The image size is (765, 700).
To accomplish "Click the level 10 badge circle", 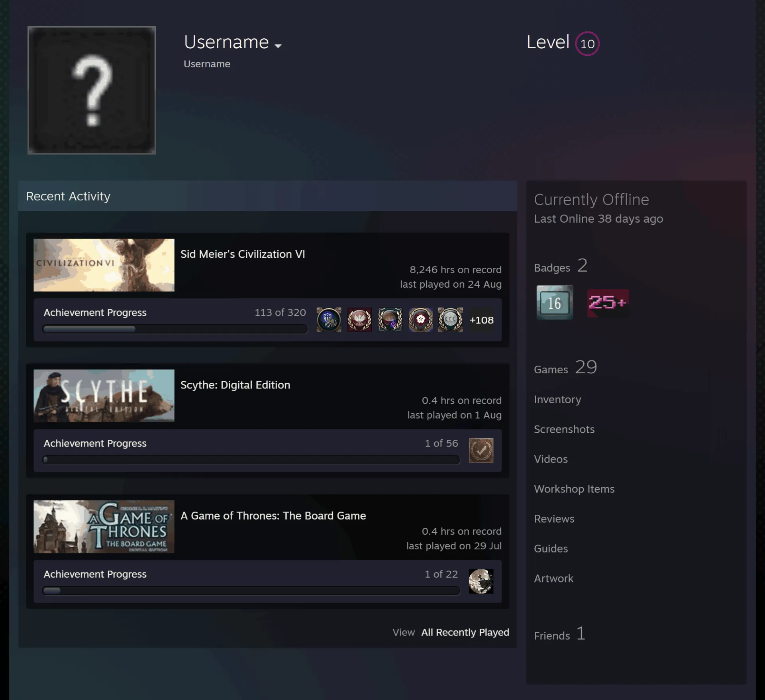I will 587,43.
